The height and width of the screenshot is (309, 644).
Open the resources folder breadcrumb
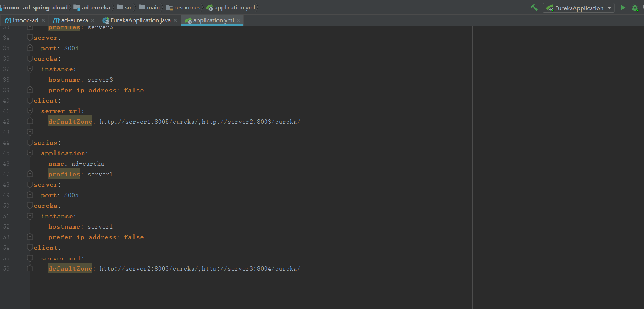[x=183, y=8]
